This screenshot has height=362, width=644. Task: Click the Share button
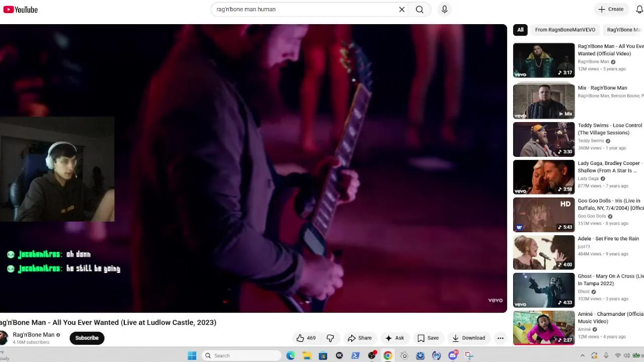[360, 338]
